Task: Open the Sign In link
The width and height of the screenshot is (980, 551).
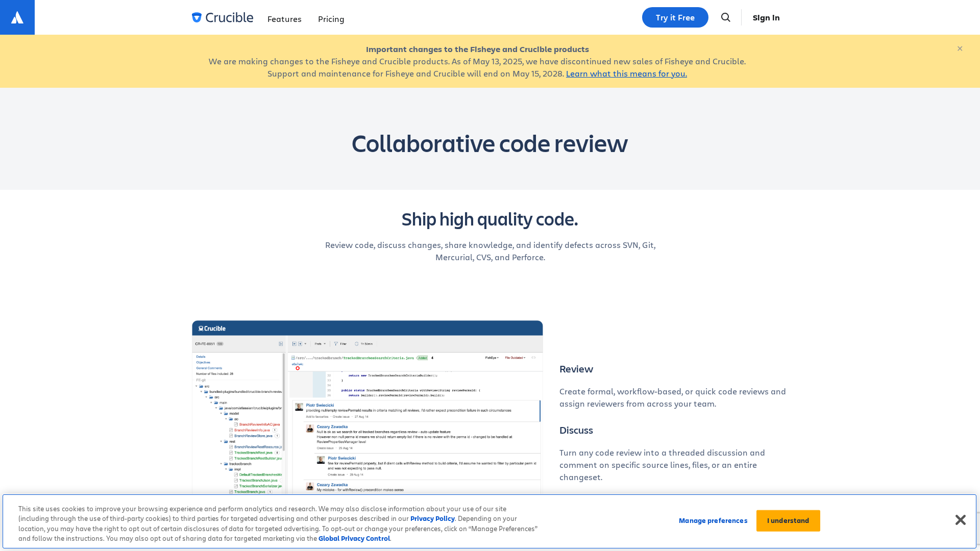Action: coord(766,17)
